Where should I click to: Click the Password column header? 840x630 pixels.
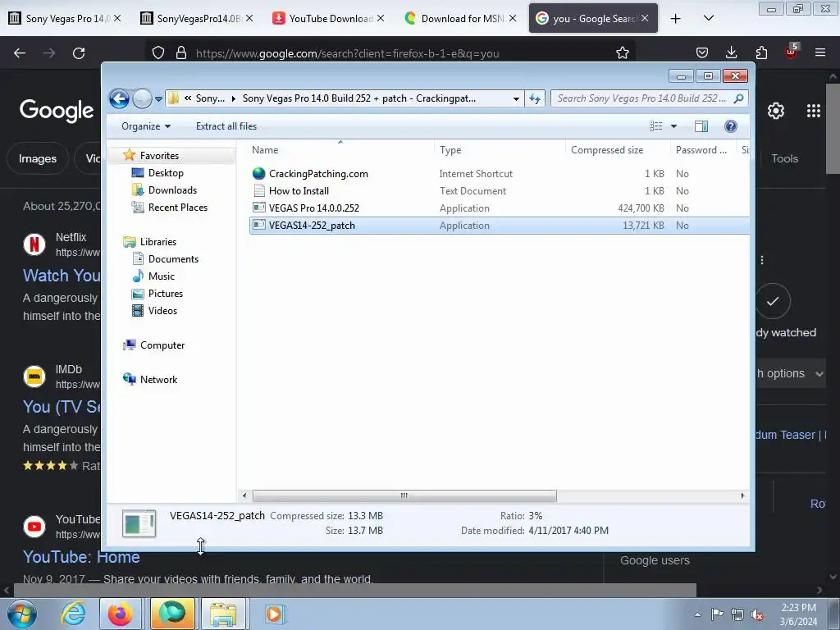pos(701,151)
